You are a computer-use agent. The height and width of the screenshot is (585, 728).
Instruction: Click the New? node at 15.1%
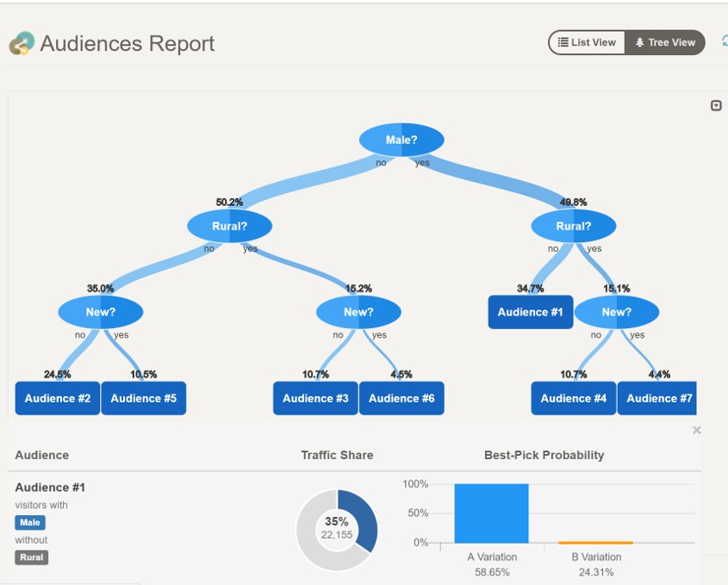point(617,312)
